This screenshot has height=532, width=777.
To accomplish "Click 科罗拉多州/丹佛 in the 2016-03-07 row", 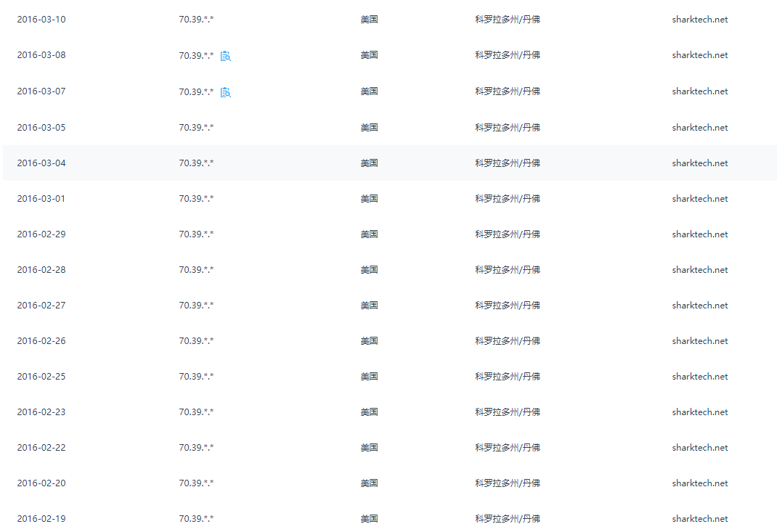I will click(x=508, y=91).
